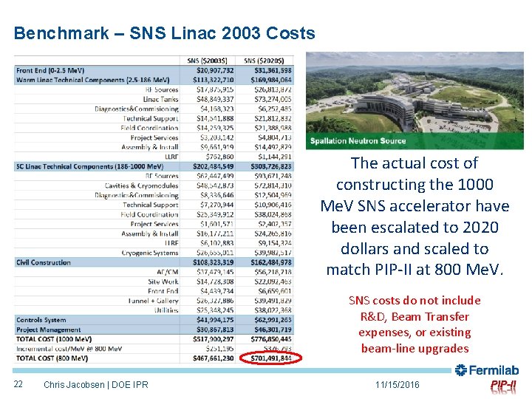Click the blue paragraph about actual SNS cost

pos(415,216)
